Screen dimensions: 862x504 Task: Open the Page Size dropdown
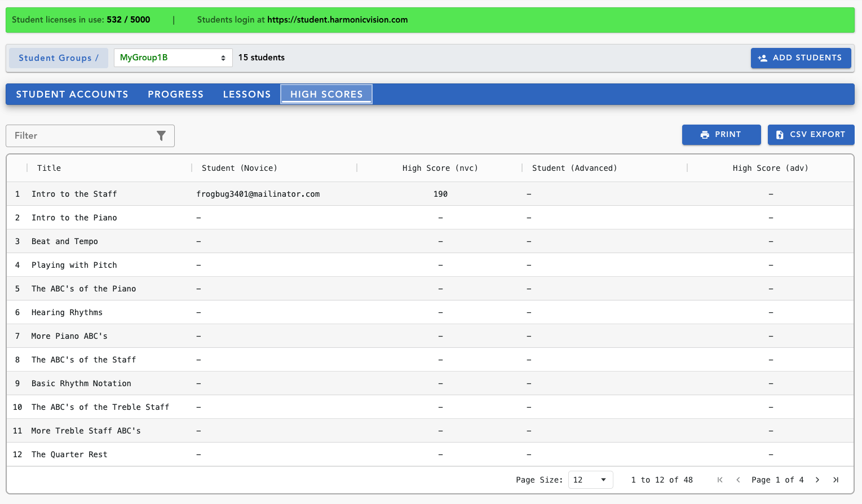[x=590, y=480]
